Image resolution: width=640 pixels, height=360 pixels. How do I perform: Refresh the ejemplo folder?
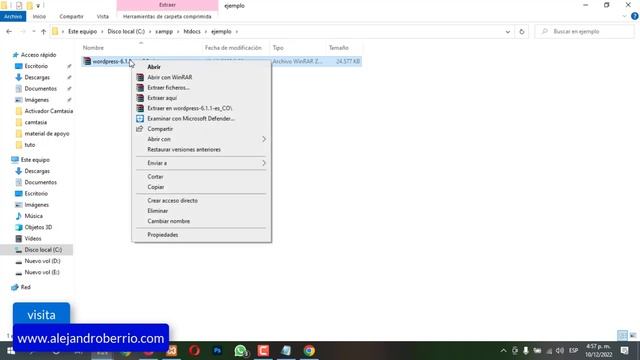pyautogui.click(x=522, y=31)
